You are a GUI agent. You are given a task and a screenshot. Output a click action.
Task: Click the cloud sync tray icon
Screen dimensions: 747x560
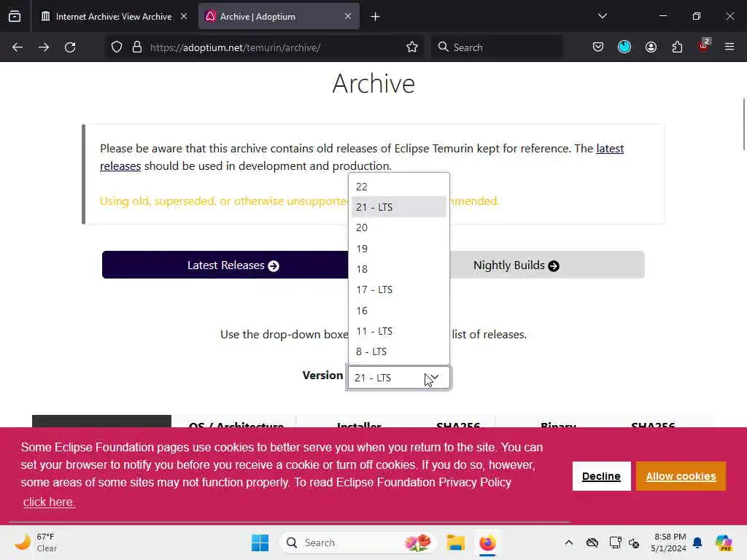(x=592, y=542)
